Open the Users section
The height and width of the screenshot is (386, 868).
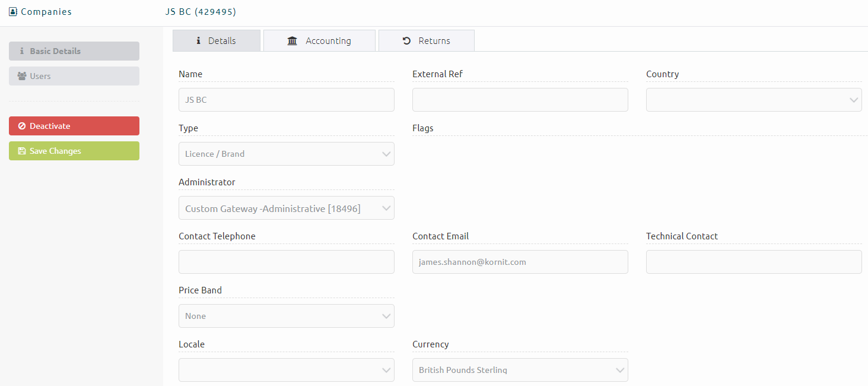coord(74,76)
